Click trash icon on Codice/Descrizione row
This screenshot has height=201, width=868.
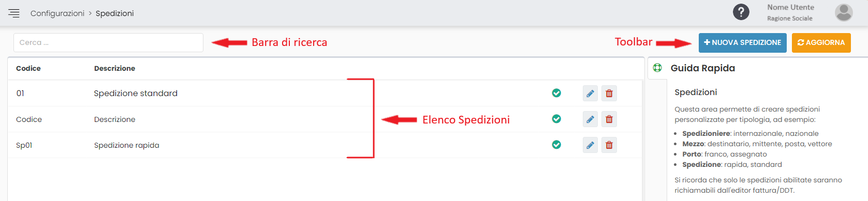(x=609, y=119)
